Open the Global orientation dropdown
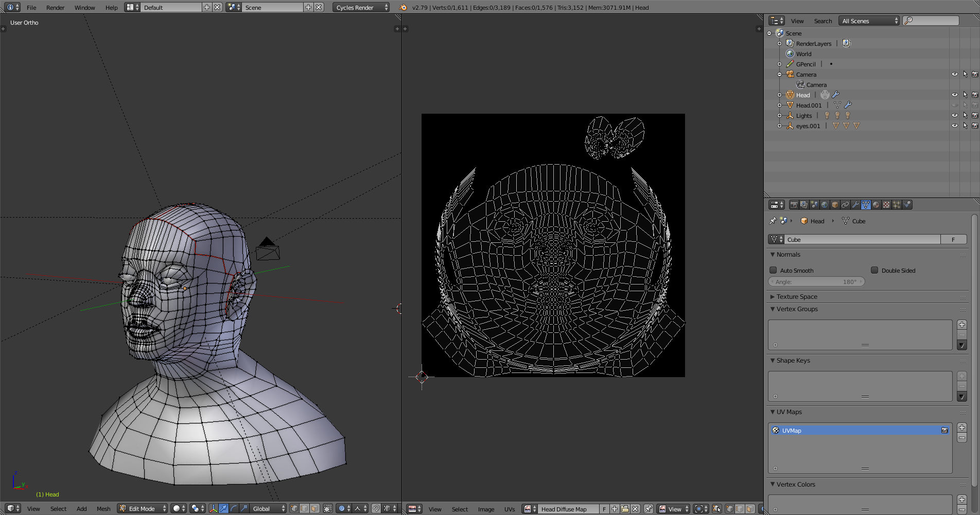 pos(268,508)
